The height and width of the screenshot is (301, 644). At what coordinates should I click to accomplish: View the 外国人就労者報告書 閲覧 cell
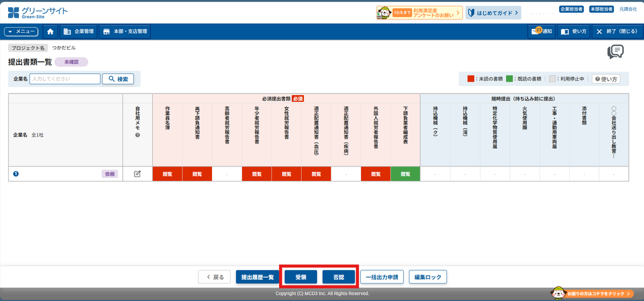click(376, 173)
